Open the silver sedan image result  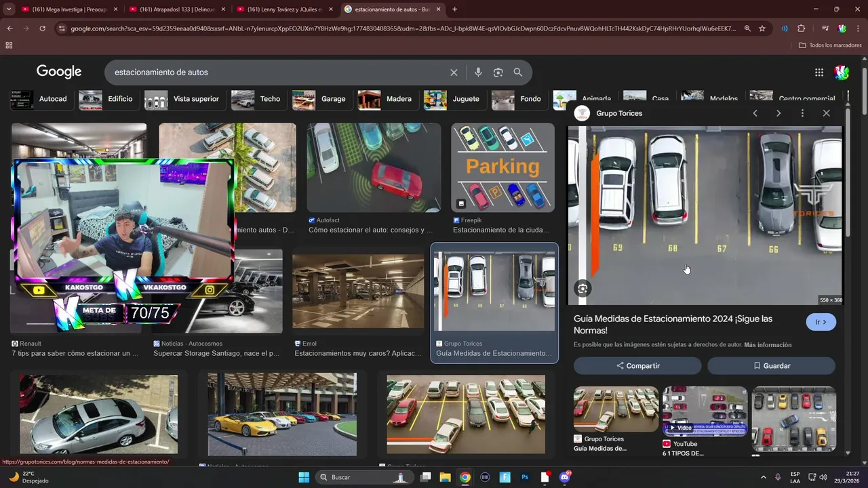click(98, 414)
